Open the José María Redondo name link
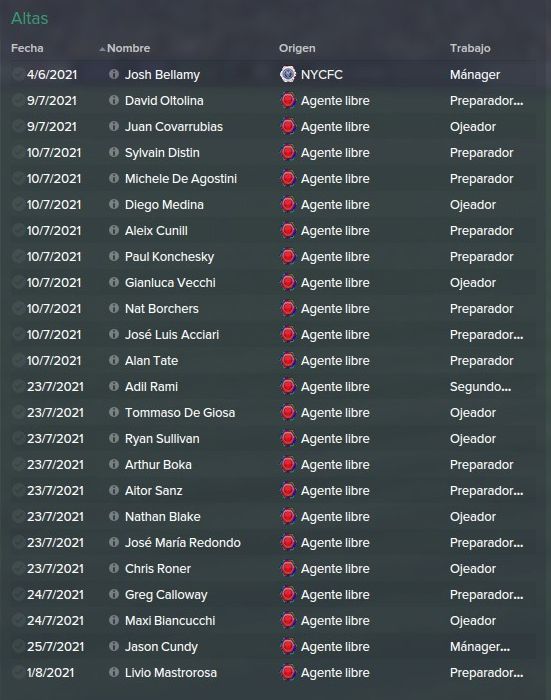This screenshot has width=551, height=700. [183, 542]
